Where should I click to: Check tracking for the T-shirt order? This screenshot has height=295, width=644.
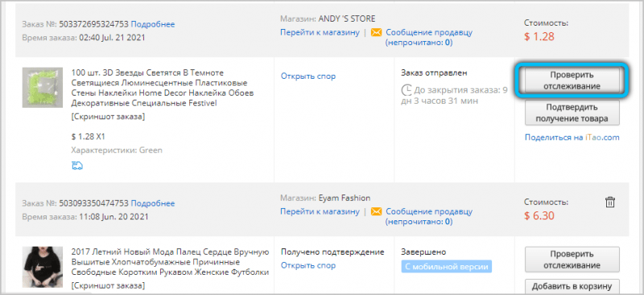pos(572,260)
